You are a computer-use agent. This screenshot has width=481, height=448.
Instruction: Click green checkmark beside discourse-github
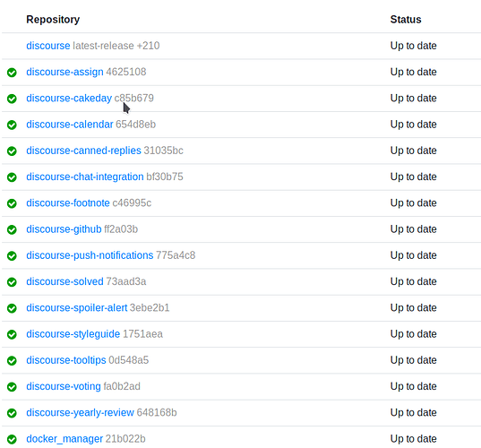click(x=12, y=229)
